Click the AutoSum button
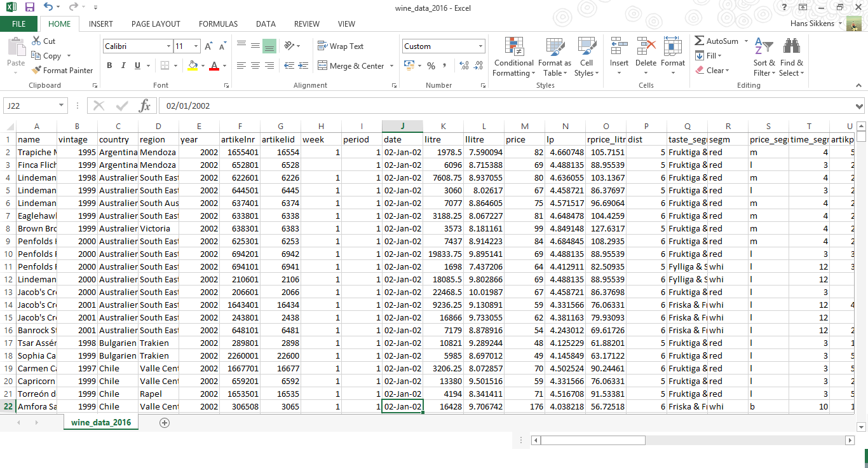The height and width of the screenshot is (468, 868). 716,41
